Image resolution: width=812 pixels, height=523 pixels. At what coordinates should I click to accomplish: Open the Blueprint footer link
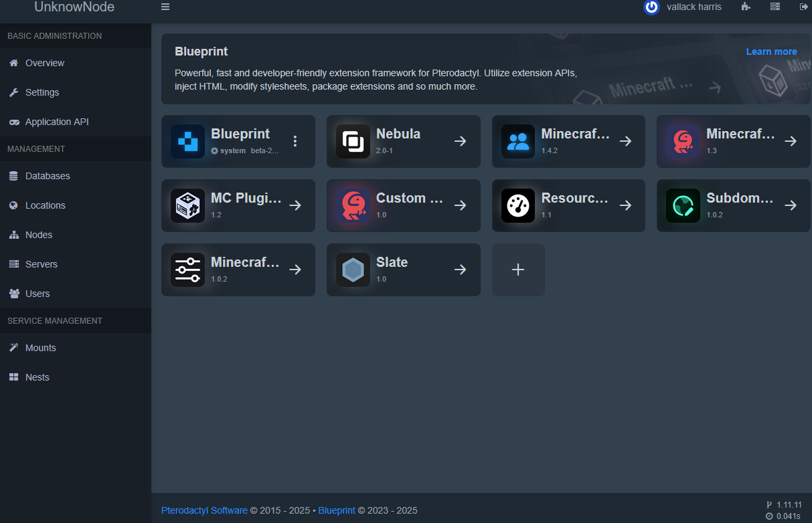337,510
